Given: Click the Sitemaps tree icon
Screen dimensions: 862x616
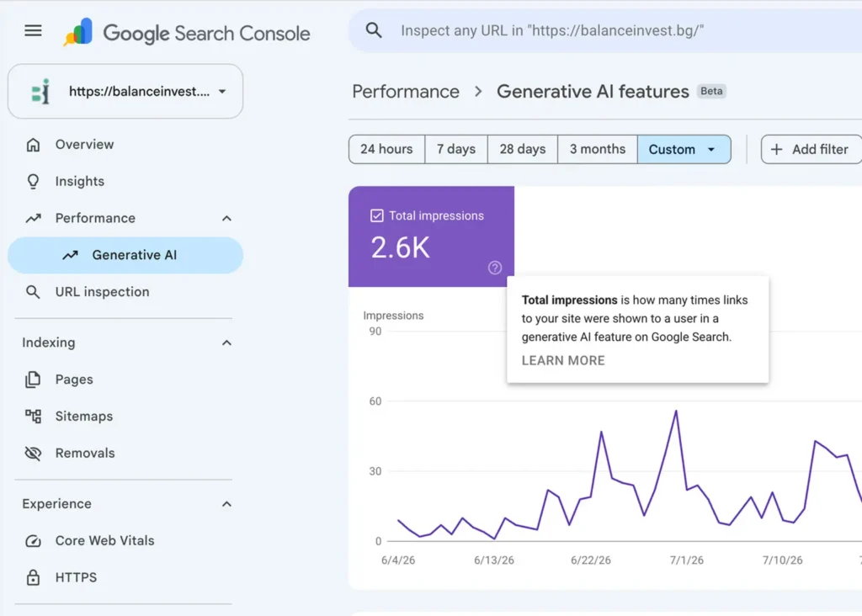Looking at the screenshot, I should 33,417.
